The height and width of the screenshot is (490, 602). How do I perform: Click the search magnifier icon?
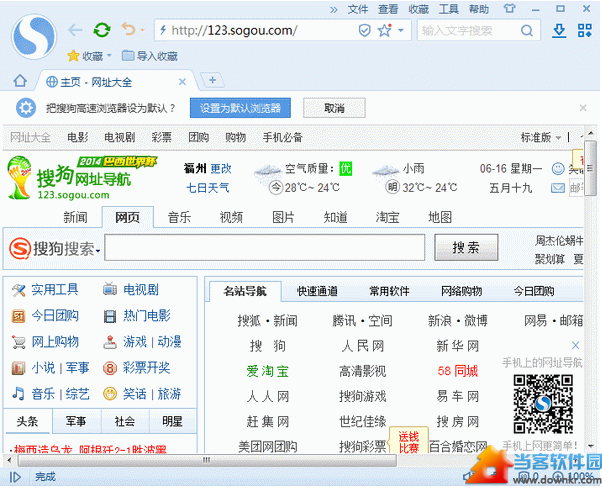[x=527, y=30]
